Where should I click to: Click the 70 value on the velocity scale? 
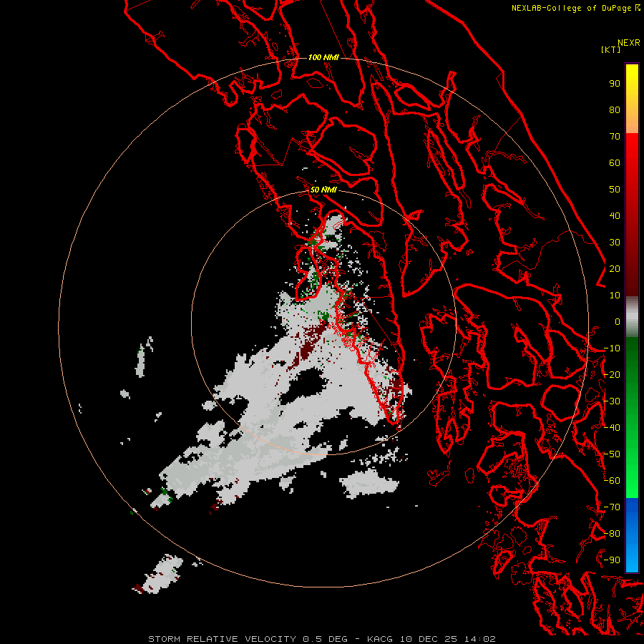(615, 137)
